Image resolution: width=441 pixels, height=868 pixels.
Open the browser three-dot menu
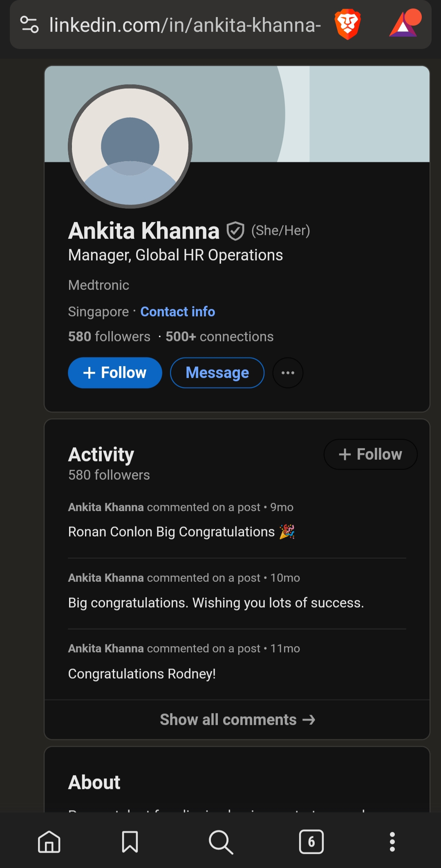tap(392, 841)
